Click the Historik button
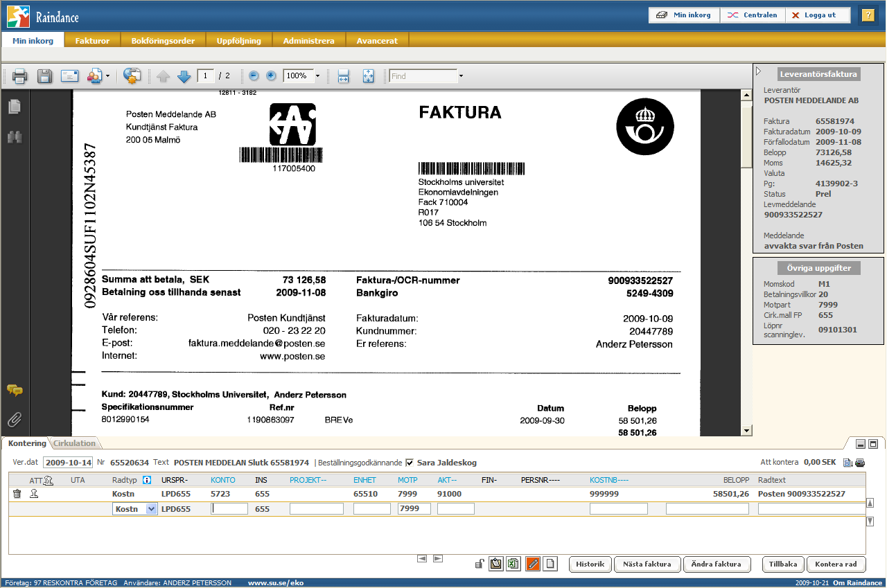Viewport: 887px width, 588px height. [x=590, y=564]
